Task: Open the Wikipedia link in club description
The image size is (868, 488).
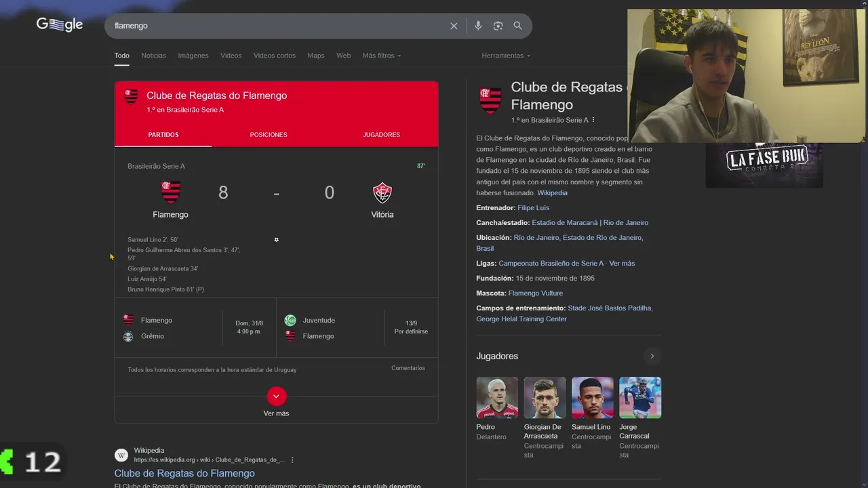Action: point(553,193)
